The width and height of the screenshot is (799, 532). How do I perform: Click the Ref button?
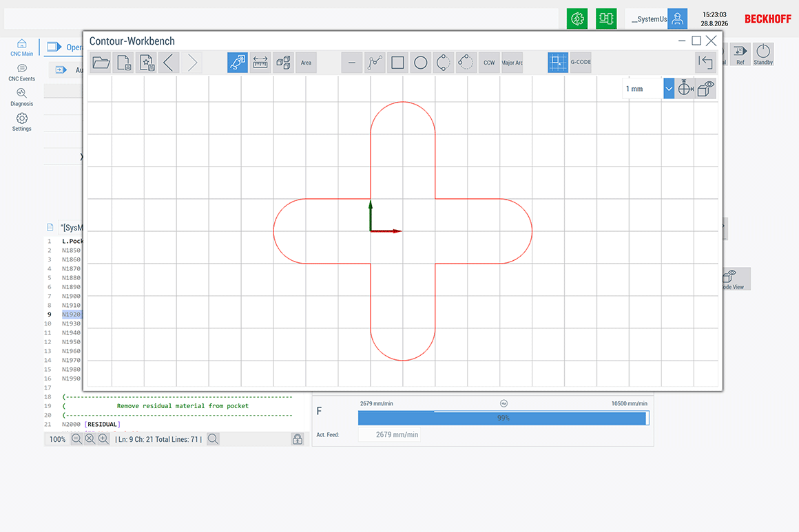pyautogui.click(x=740, y=54)
